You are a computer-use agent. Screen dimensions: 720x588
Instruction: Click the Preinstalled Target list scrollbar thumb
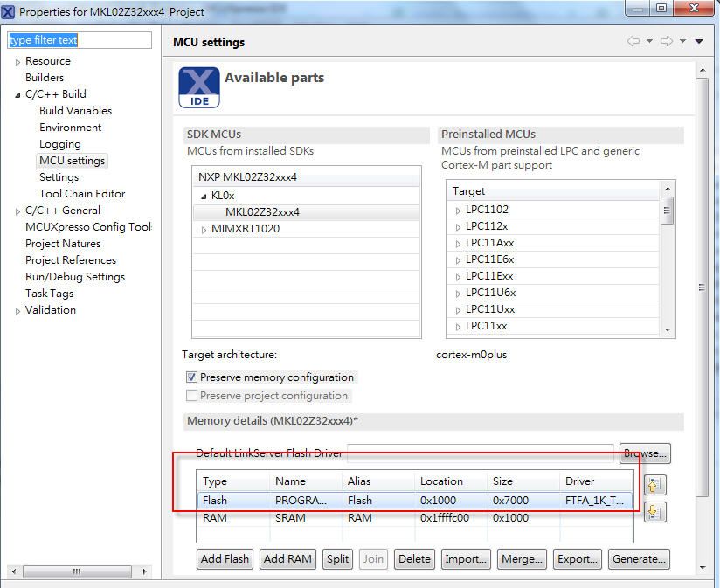click(668, 211)
